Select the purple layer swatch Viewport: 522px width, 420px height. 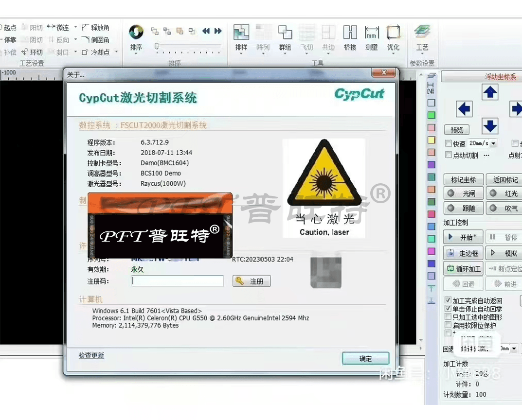[x=432, y=165]
